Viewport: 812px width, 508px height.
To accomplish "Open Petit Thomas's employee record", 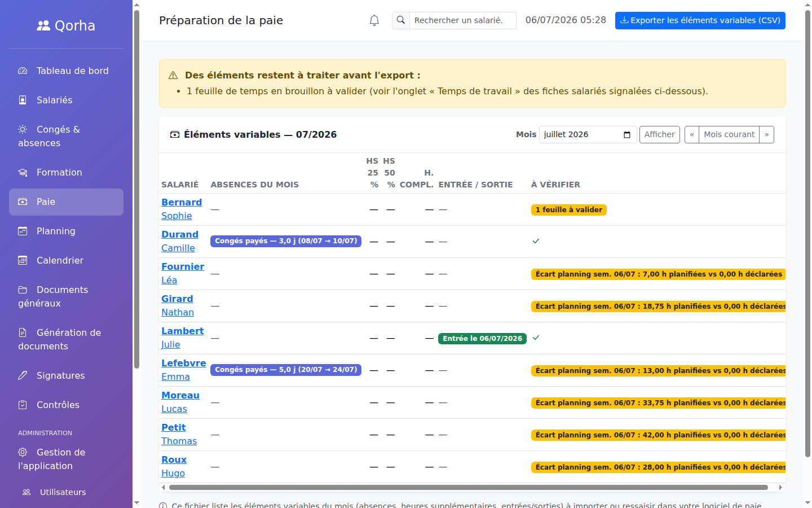I will coord(179,434).
